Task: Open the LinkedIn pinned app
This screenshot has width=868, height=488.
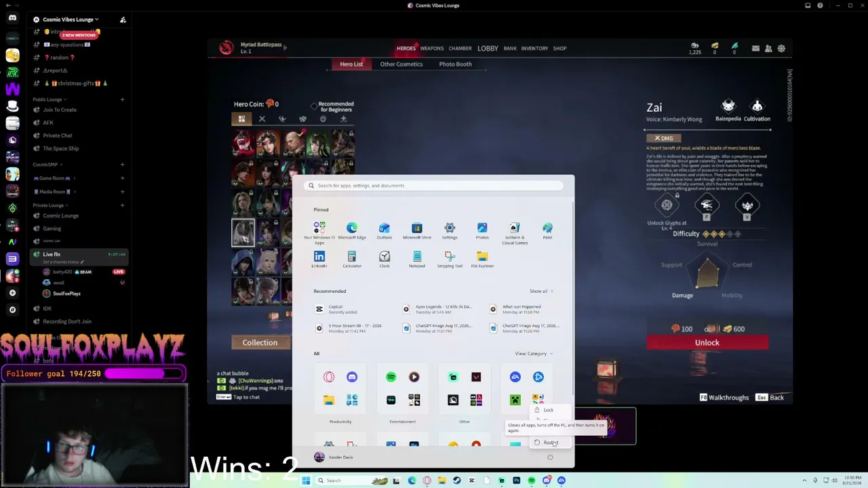Action: tap(319, 259)
